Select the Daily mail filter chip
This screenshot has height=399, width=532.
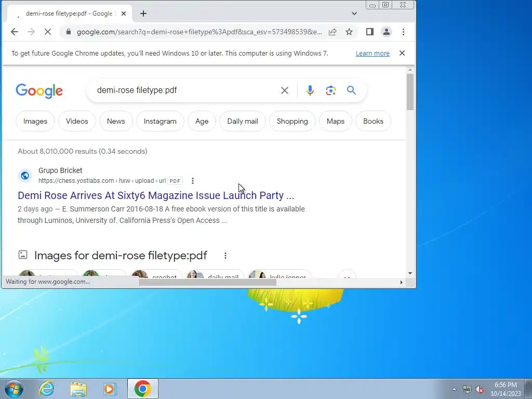pos(243,121)
